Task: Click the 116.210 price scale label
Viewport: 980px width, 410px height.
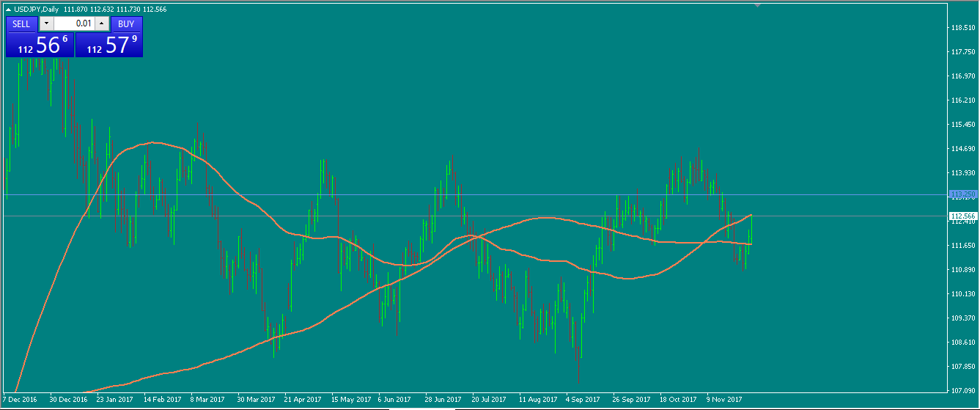Action: tap(962, 100)
